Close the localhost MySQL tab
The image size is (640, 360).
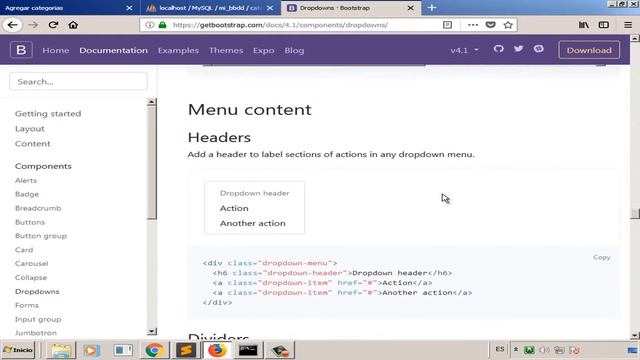pos(270,8)
